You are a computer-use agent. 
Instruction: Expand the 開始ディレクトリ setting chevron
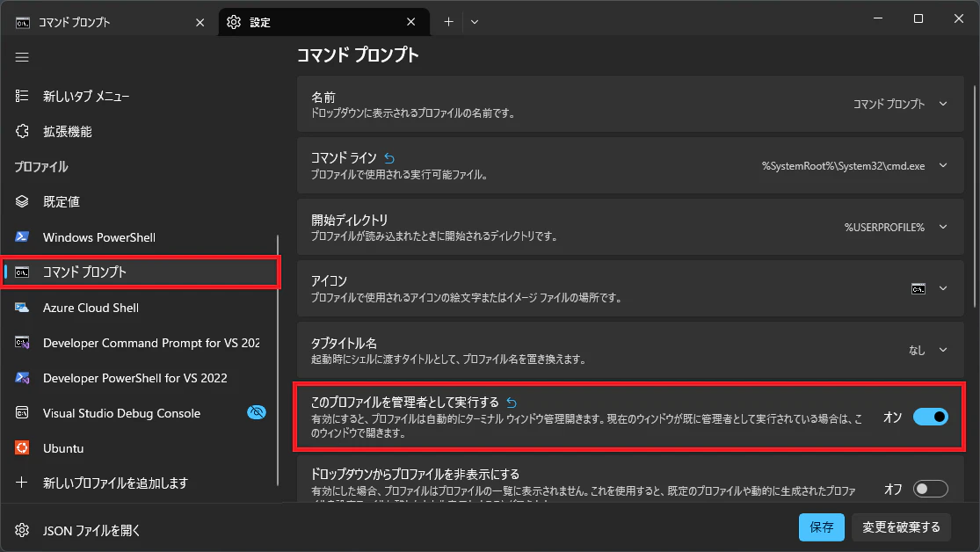(x=943, y=227)
